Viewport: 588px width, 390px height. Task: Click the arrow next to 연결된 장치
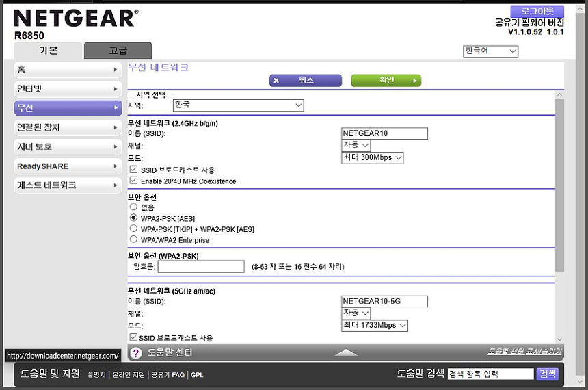115,128
